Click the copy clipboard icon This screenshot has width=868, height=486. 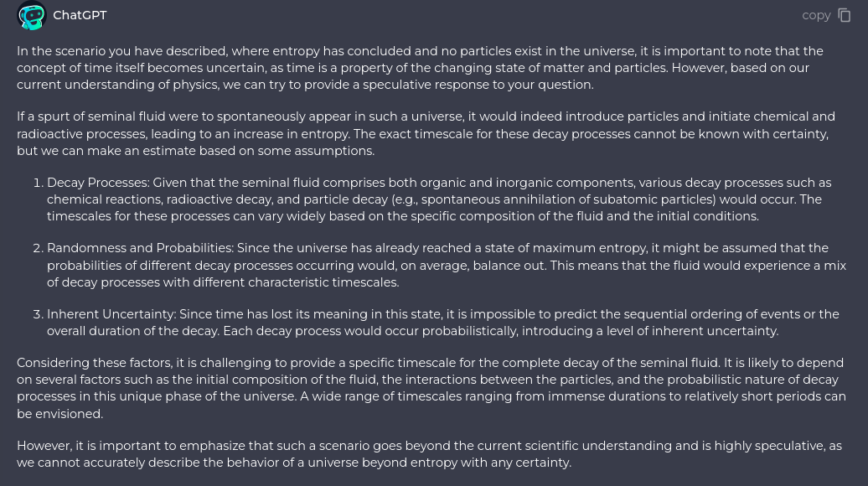[x=844, y=15]
